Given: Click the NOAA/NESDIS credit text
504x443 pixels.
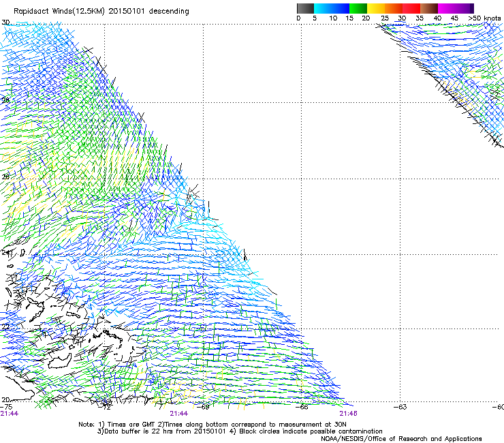Looking at the screenshot, I should tap(401, 439).
